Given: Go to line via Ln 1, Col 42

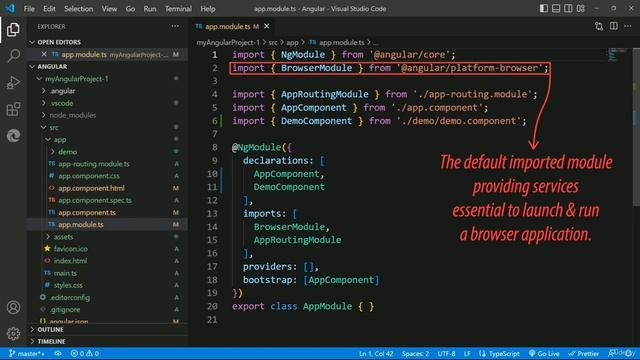Looking at the screenshot, I should (376, 353).
